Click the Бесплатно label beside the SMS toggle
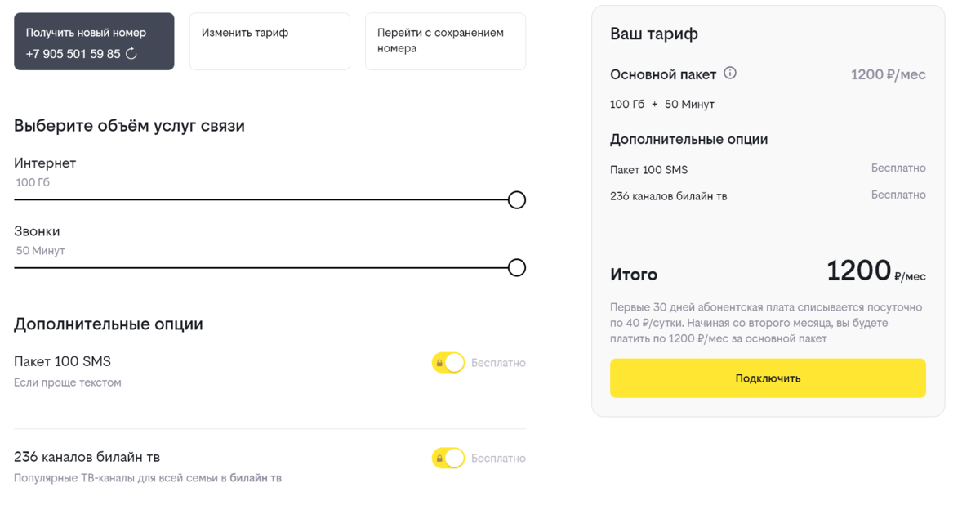 498,363
